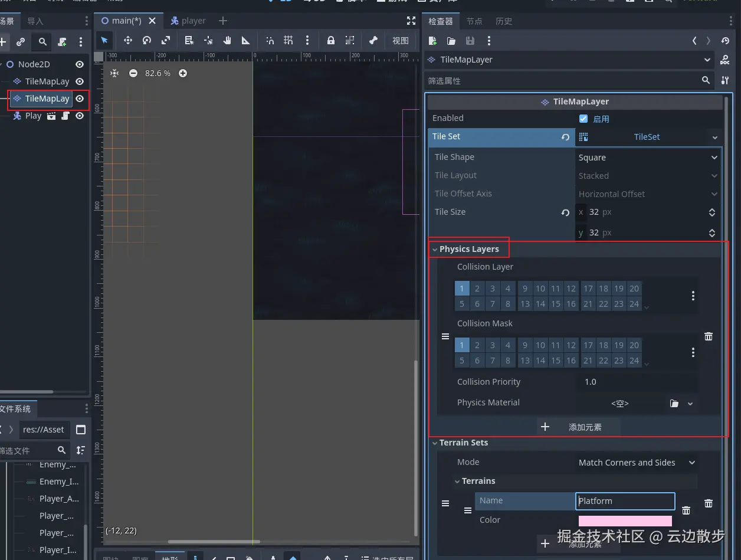Uncheck the Enabled checkbox for TileMapLayer
741x560 pixels.
tap(583, 119)
